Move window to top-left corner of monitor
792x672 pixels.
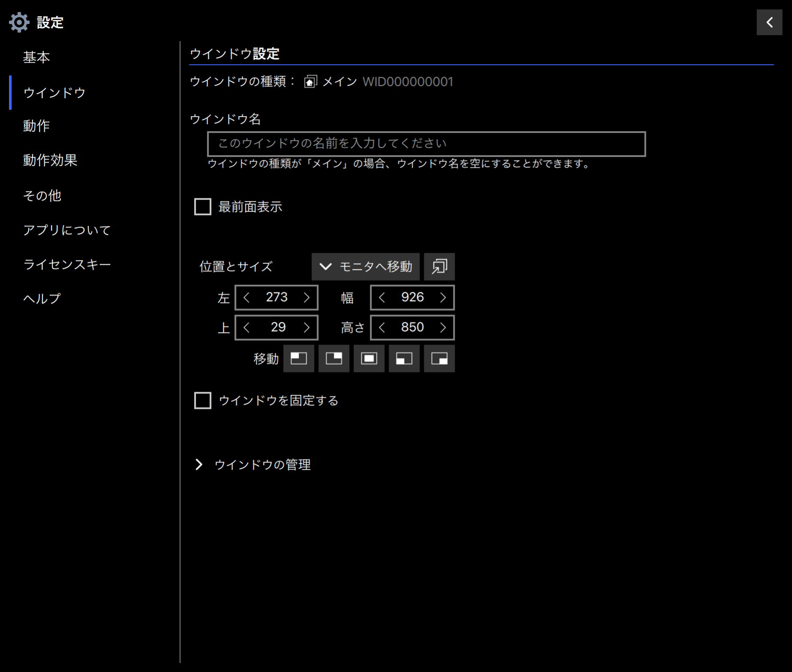coord(299,359)
